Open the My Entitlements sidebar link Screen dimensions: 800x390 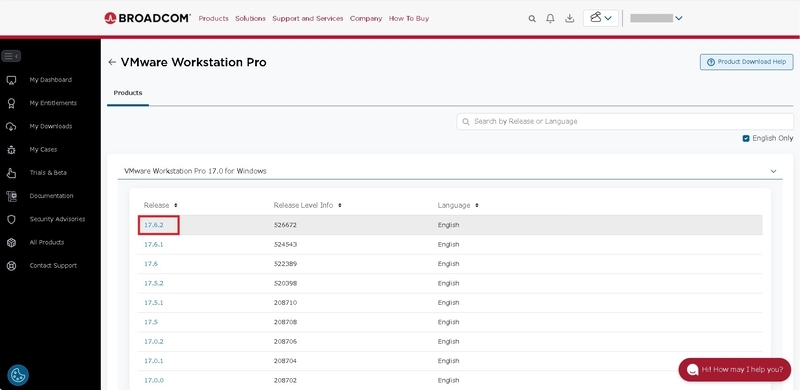point(53,103)
